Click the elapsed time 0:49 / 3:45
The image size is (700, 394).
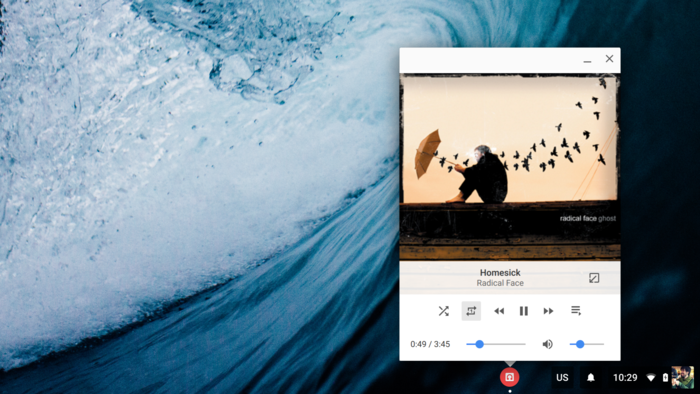tap(430, 344)
